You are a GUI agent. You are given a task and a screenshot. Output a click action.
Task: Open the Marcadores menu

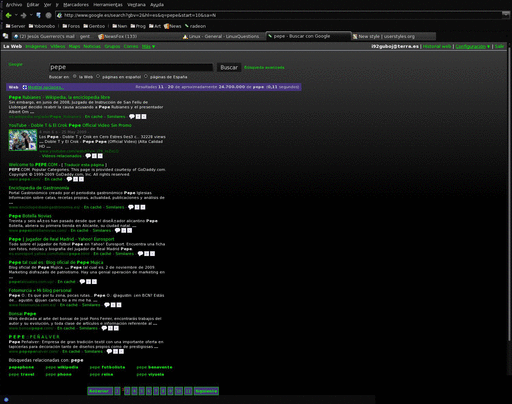pos(76,5)
